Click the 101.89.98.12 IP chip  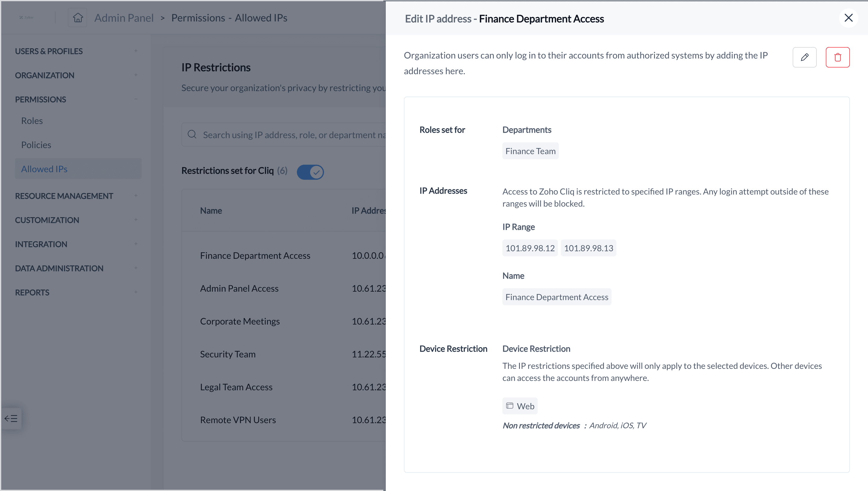point(530,248)
